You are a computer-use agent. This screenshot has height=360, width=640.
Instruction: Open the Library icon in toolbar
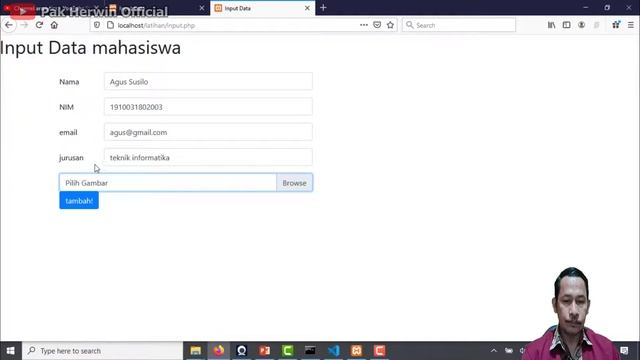pyautogui.click(x=551, y=25)
